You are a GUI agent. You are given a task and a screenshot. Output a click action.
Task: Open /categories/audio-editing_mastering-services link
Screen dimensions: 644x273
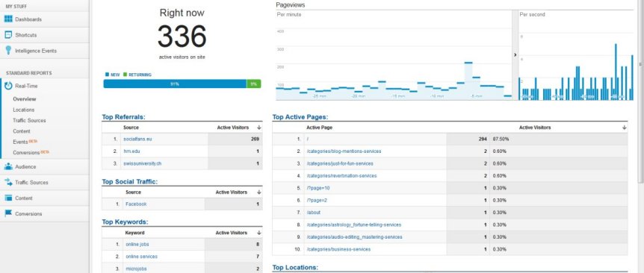(354, 237)
